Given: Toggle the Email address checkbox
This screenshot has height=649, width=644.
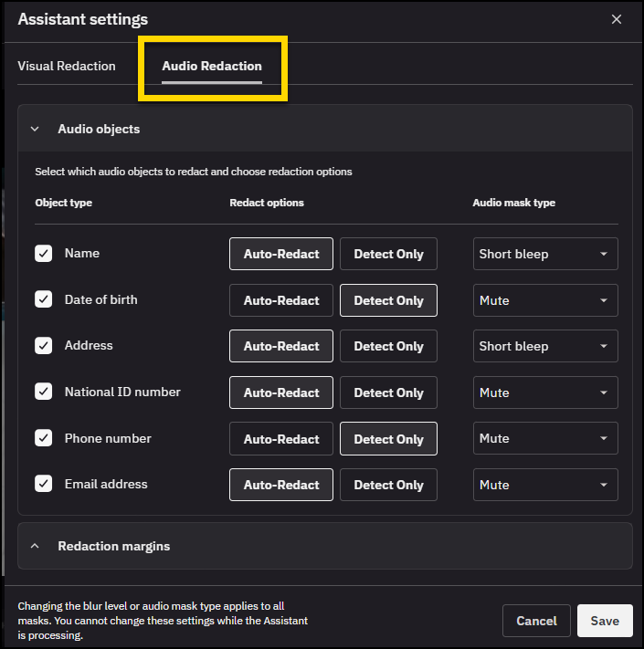Looking at the screenshot, I should [x=44, y=485].
